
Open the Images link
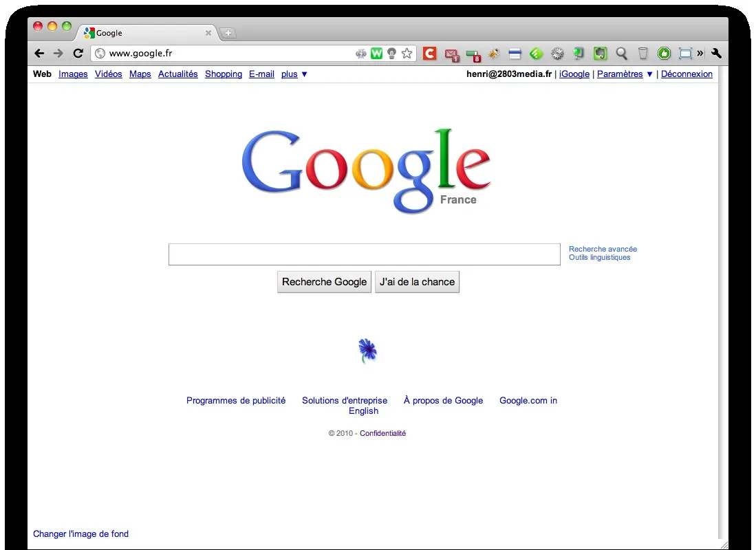point(73,74)
